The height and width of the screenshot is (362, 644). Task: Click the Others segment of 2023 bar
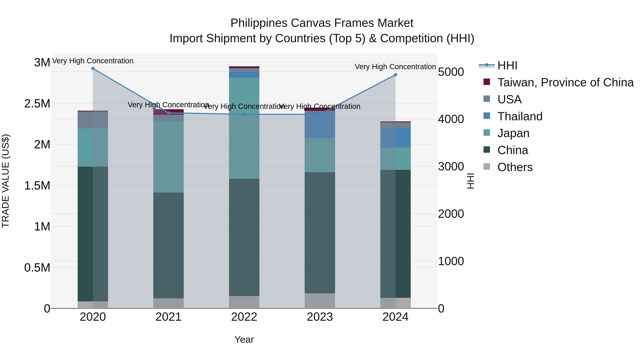pyautogui.click(x=320, y=301)
